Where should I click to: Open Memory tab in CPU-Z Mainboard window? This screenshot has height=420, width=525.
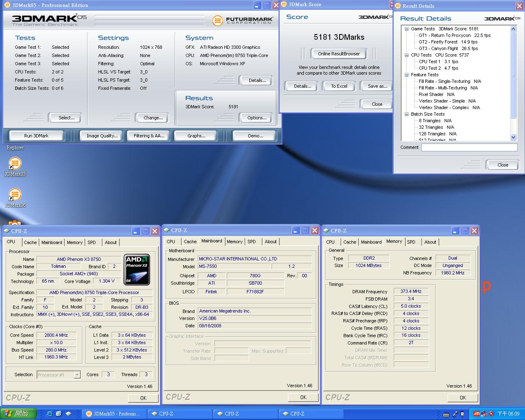click(x=235, y=242)
